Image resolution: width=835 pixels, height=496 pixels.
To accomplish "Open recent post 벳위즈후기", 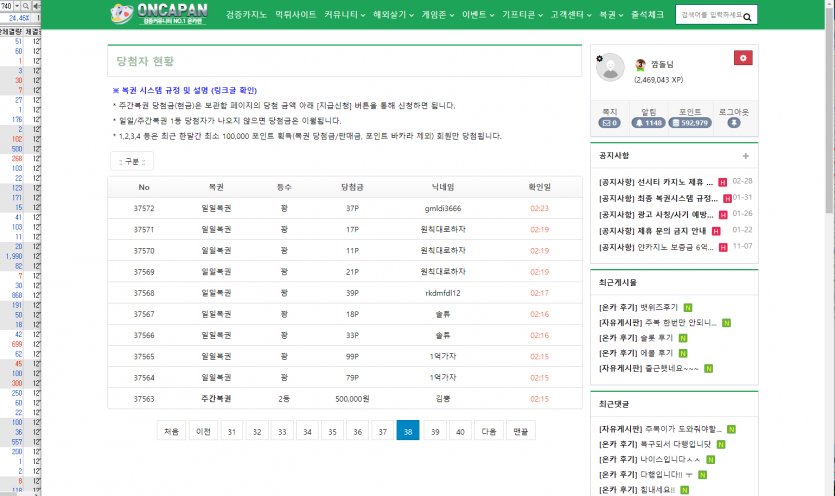I will (638, 307).
